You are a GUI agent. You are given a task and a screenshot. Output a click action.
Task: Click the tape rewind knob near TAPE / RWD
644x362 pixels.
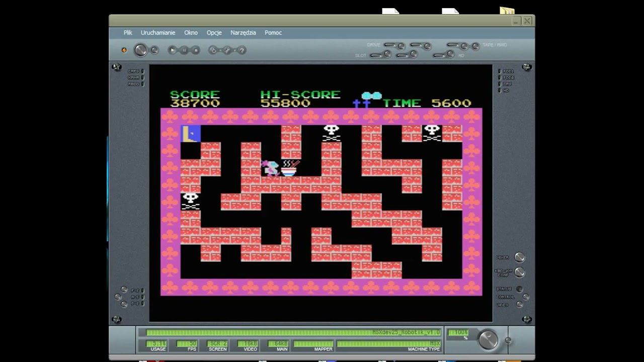coord(475,46)
